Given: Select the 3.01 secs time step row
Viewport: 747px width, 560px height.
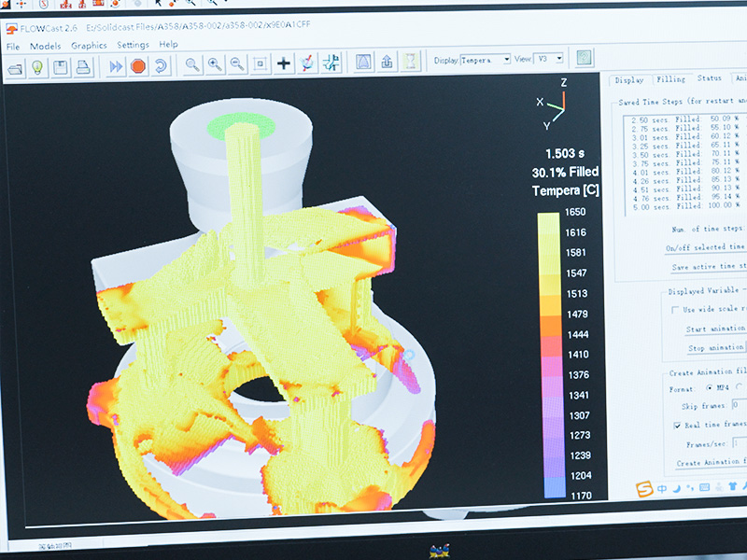Looking at the screenshot, I should [x=685, y=136].
